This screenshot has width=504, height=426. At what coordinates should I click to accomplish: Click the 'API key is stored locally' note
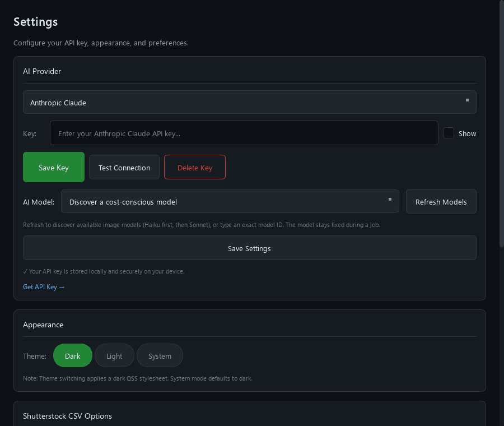tap(104, 271)
